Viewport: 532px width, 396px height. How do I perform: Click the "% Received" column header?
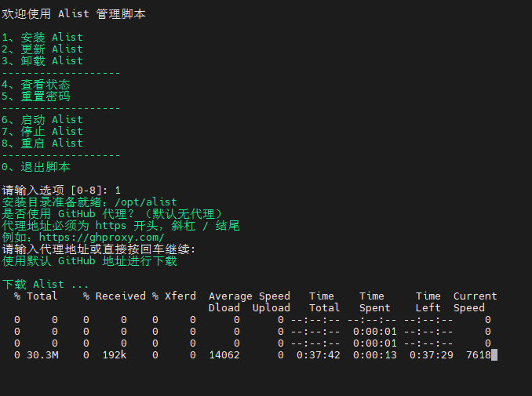115,296
